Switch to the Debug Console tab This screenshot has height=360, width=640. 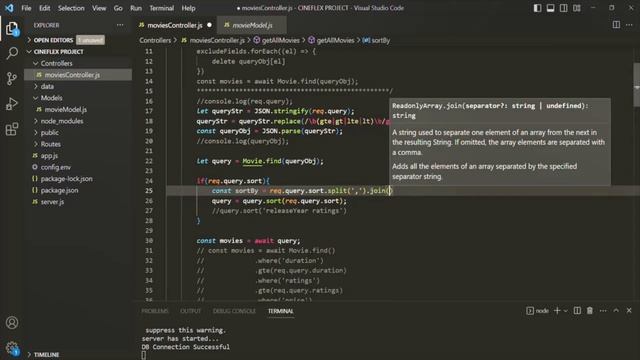click(234, 311)
